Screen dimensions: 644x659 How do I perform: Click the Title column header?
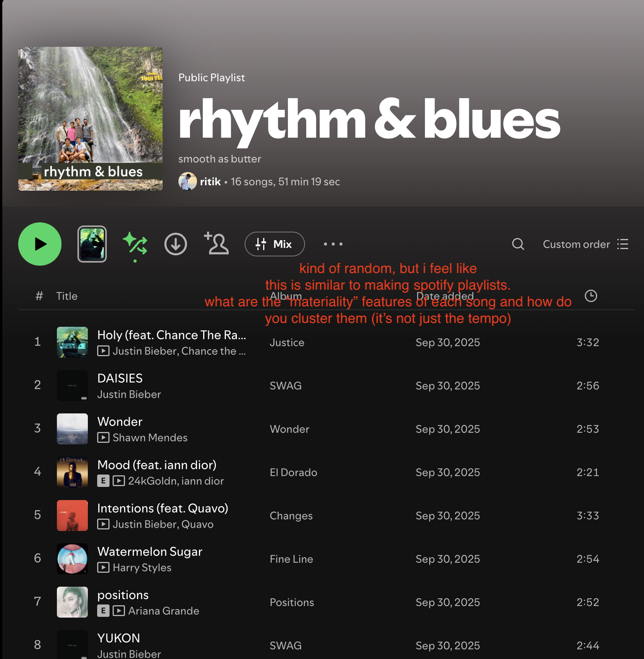[67, 296]
